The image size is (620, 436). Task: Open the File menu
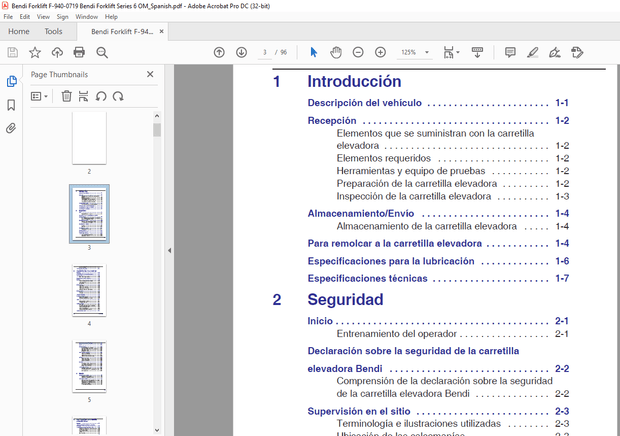tap(8, 17)
